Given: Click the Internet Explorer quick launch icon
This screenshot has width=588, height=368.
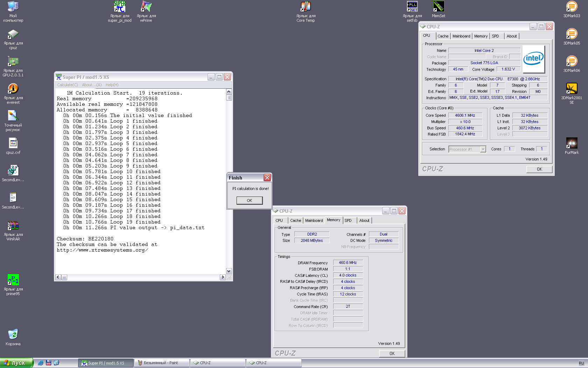Looking at the screenshot, I should (x=41, y=363).
